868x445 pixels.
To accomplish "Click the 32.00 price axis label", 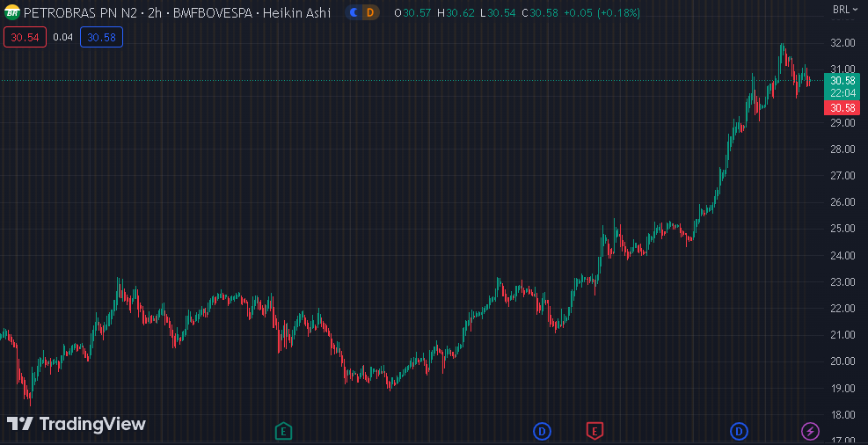I will [844, 42].
